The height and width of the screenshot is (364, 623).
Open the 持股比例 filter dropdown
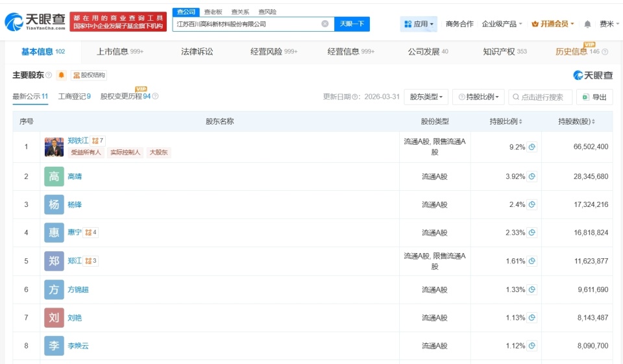click(478, 97)
